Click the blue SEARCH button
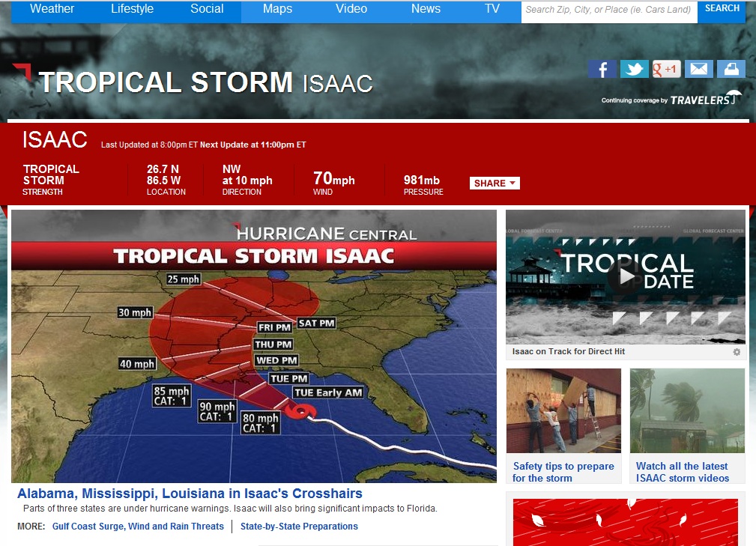 pos(722,9)
